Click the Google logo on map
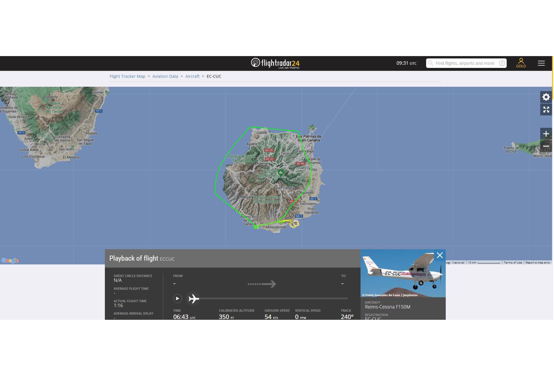This screenshot has width=554, height=392. click(10, 260)
